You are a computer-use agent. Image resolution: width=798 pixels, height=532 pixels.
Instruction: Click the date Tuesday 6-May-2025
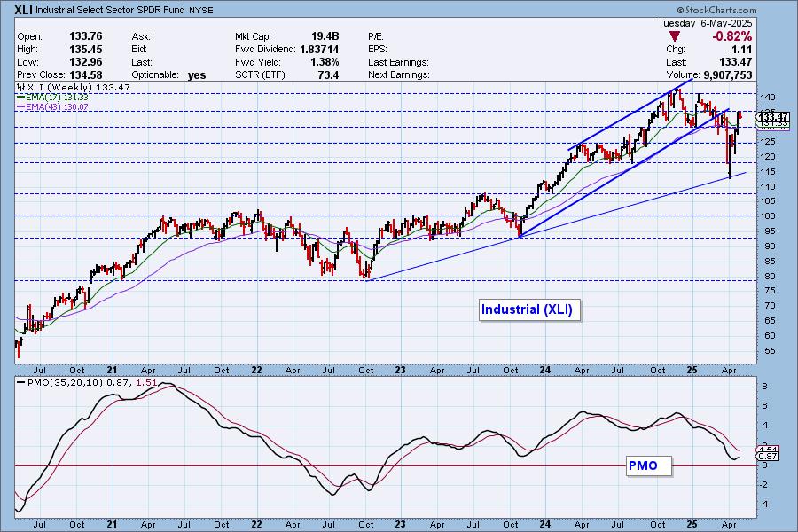point(705,23)
